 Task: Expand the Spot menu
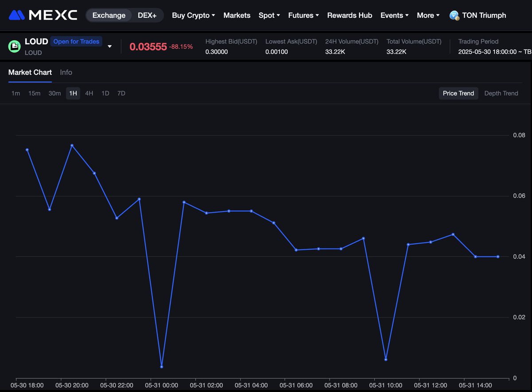(269, 15)
